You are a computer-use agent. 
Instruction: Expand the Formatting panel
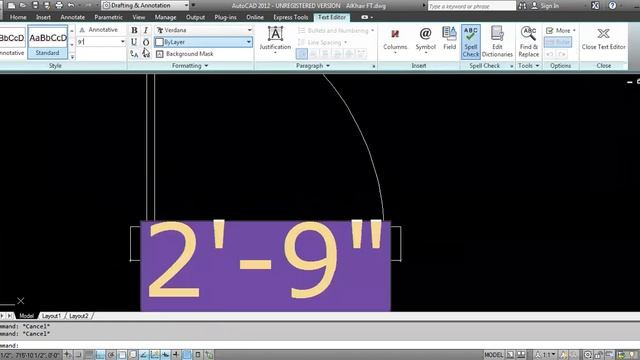coord(190,66)
